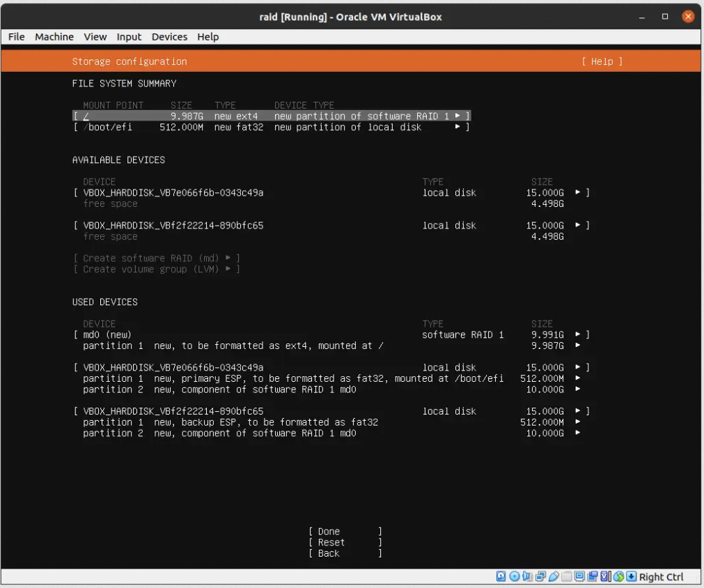Minimize the VirtualBox window
This screenshot has height=588, width=704.
[x=641, y=17]
